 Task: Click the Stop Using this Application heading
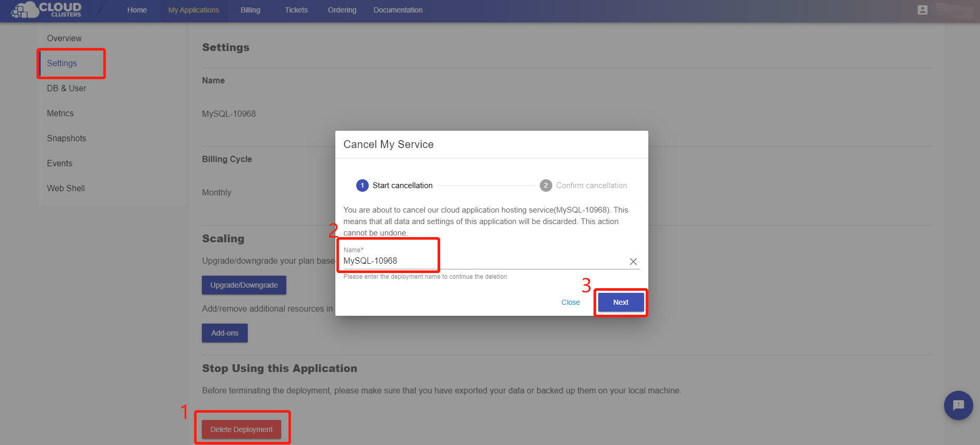coord(280,368)
